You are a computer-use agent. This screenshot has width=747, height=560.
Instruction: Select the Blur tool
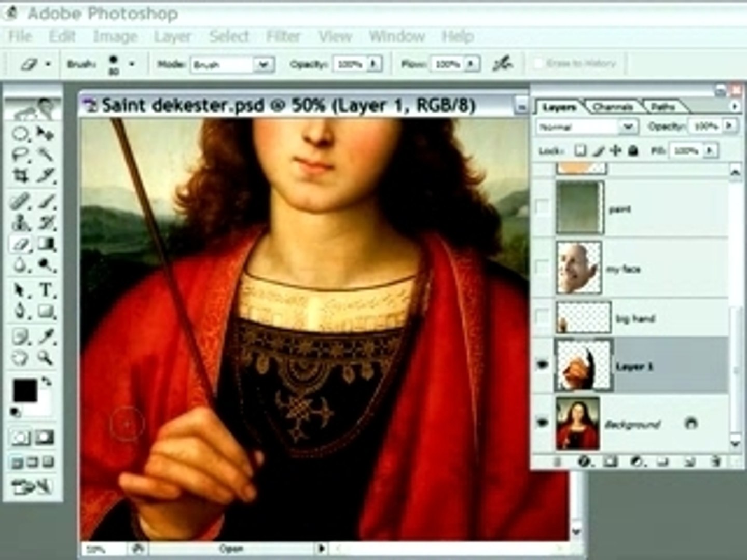click(x=20, y=265)
